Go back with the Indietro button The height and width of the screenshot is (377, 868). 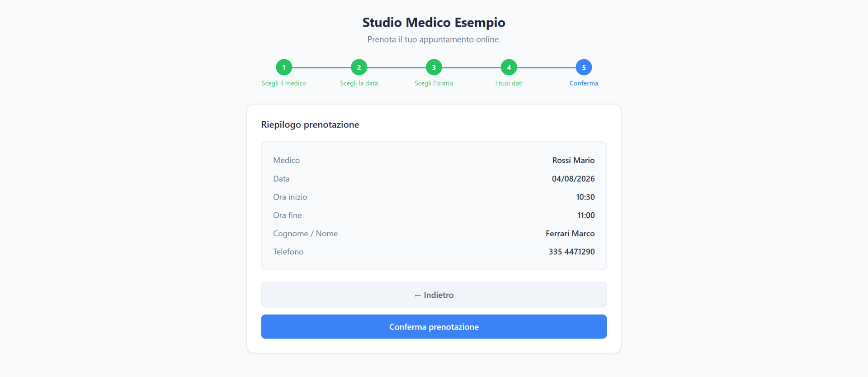click(x=434, y=295)
